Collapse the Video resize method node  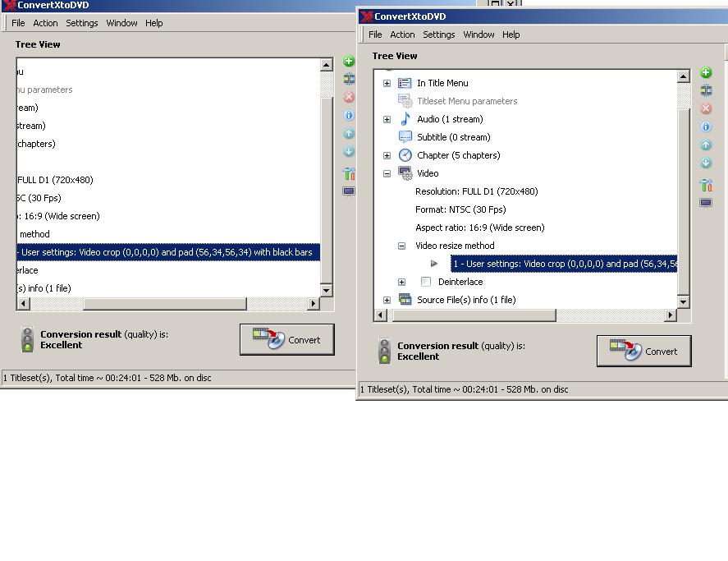(x=401, y=246)
